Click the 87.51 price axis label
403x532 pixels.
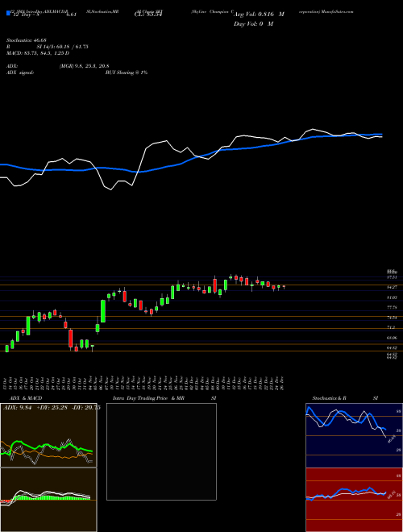coord(392,277)
